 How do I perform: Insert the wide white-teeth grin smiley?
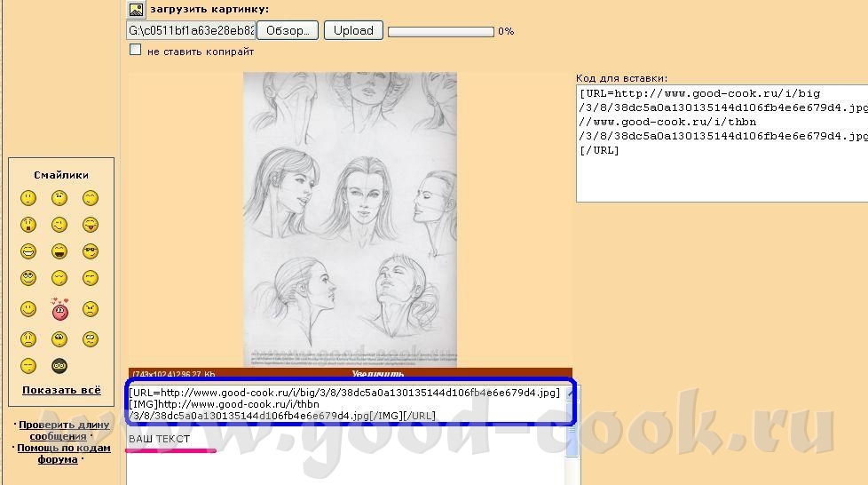point(28,251)
